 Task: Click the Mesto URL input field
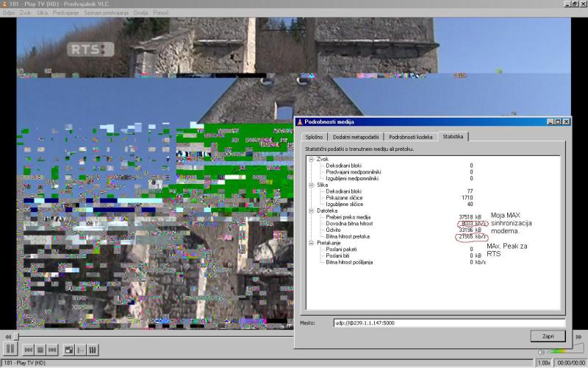click(448, 322)
